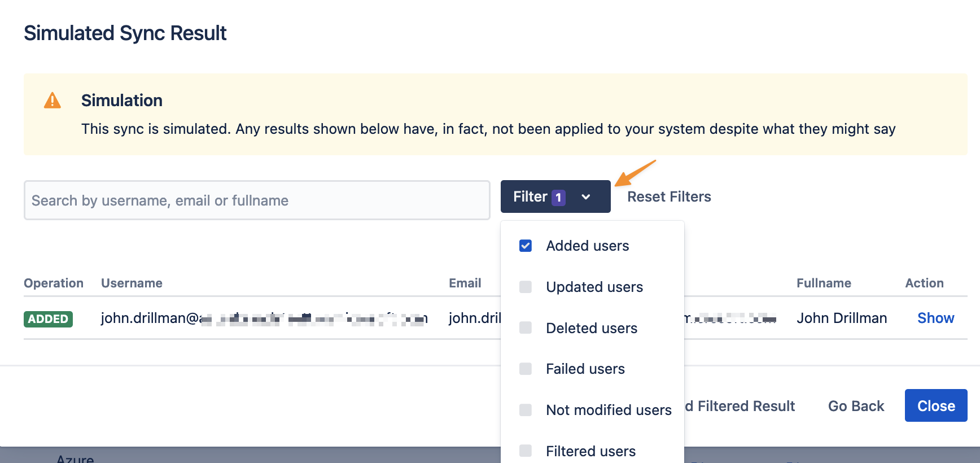Choose the Failed users menu entry

[x=585, y=369]
